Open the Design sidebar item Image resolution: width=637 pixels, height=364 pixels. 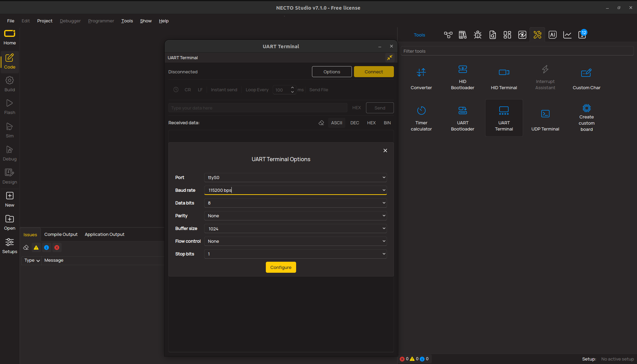[x=10, y=177]
